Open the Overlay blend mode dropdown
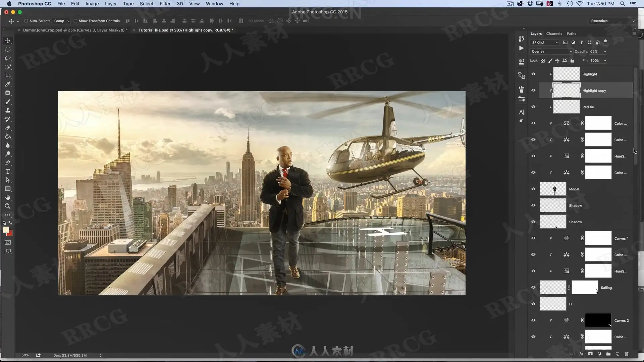The image size is (644, 362). click(551, 51)
